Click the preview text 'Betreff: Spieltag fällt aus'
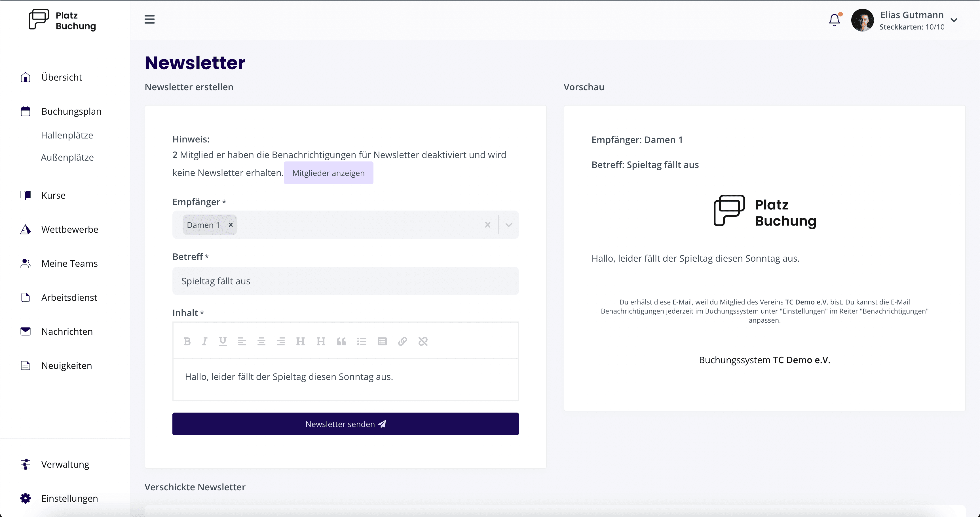Viewport: 980px width, 517px height. coord(645,165)
